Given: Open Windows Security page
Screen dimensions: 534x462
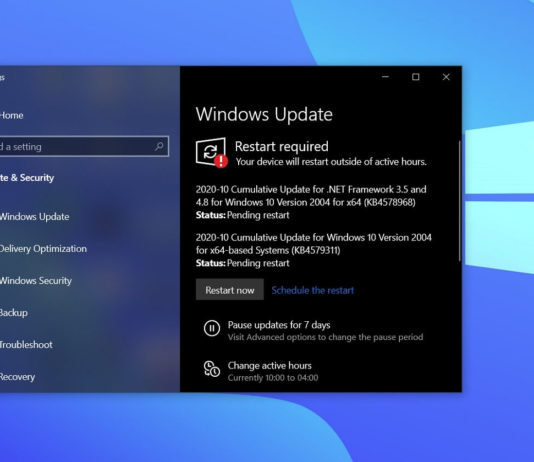Looking at the screenshot, I should (36, 281).
